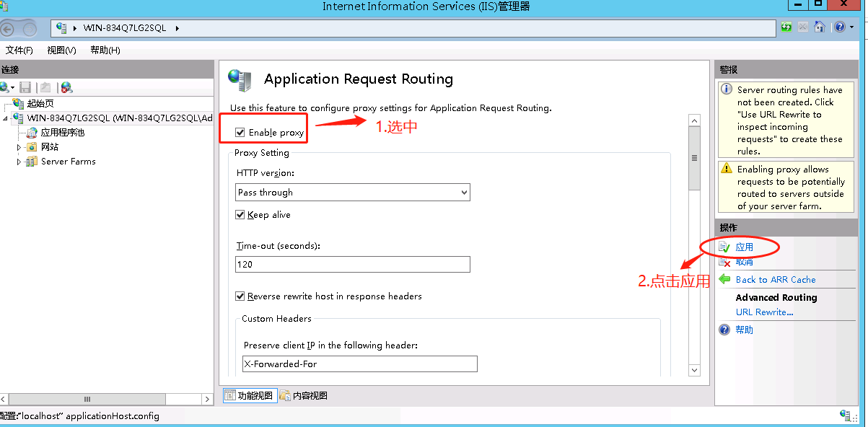The image size is (868, 427).
Task: Click scroll up arrow of settings scrollbar
Action: 695,120
